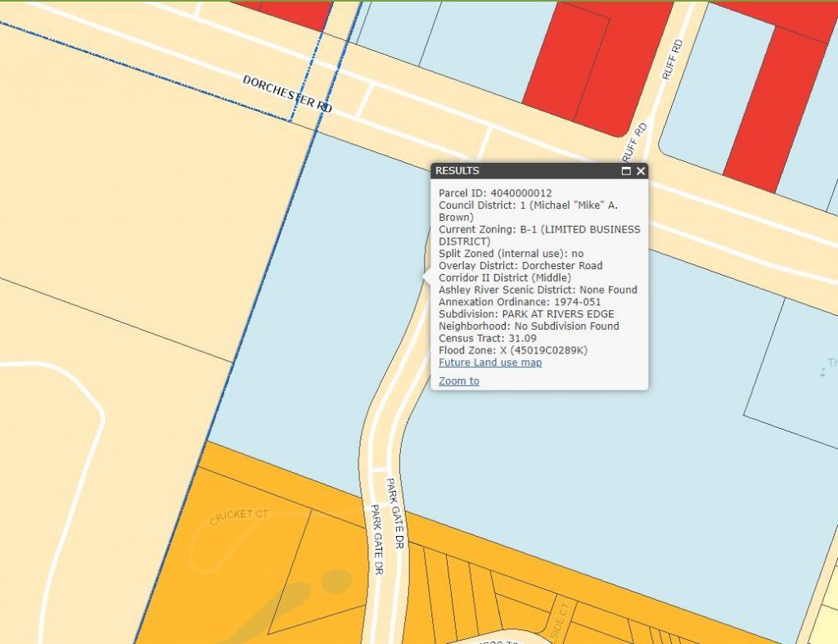Select the Parcel ID 4040000012 text
The height and width of the screenshot is (644, 838).
pos(495,193)
